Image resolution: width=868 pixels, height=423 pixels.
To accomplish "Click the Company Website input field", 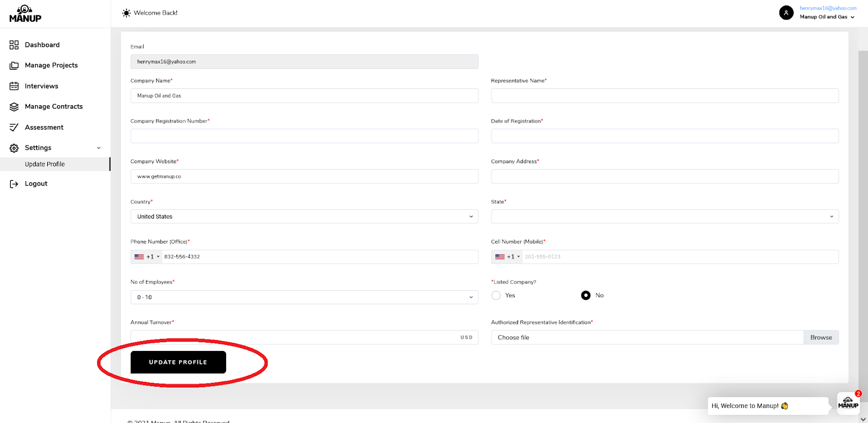I will (x=304, y=176).
